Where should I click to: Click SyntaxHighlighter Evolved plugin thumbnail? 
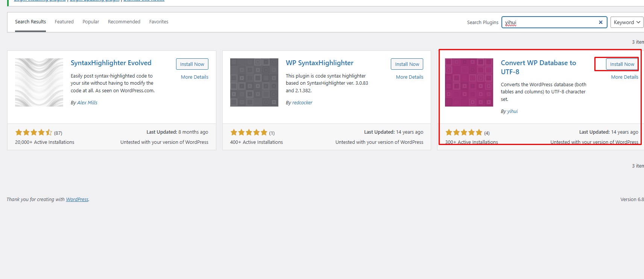pos(39,82)
